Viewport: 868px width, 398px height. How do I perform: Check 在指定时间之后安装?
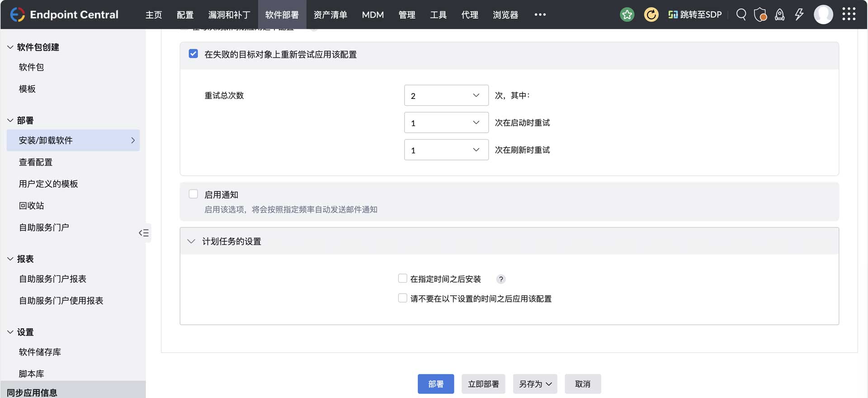(x=402, y=278)
